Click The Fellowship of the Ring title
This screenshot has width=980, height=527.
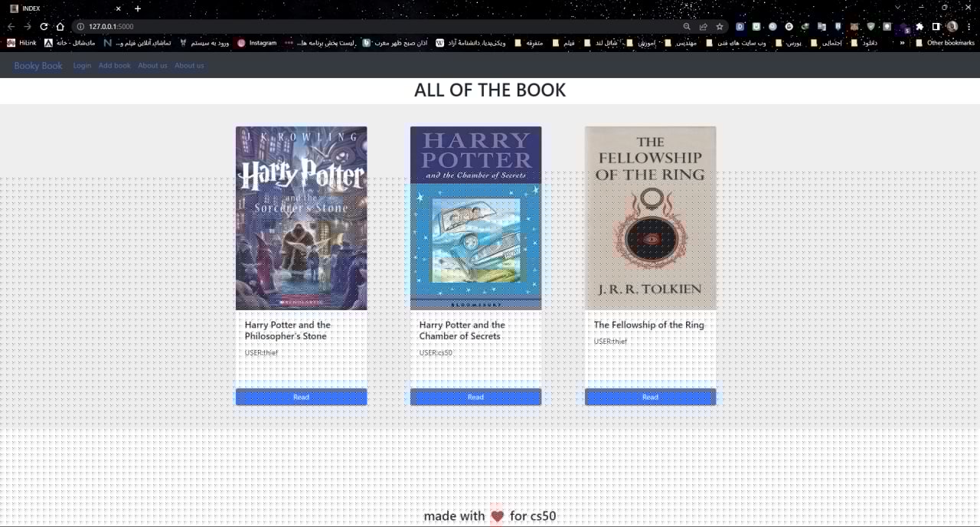649,325
